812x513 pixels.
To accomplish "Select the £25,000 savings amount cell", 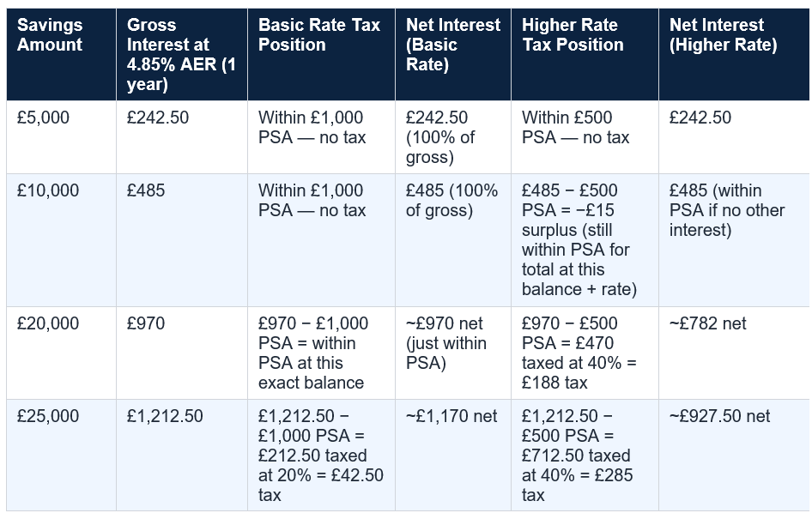I will [x=61, y=455].
